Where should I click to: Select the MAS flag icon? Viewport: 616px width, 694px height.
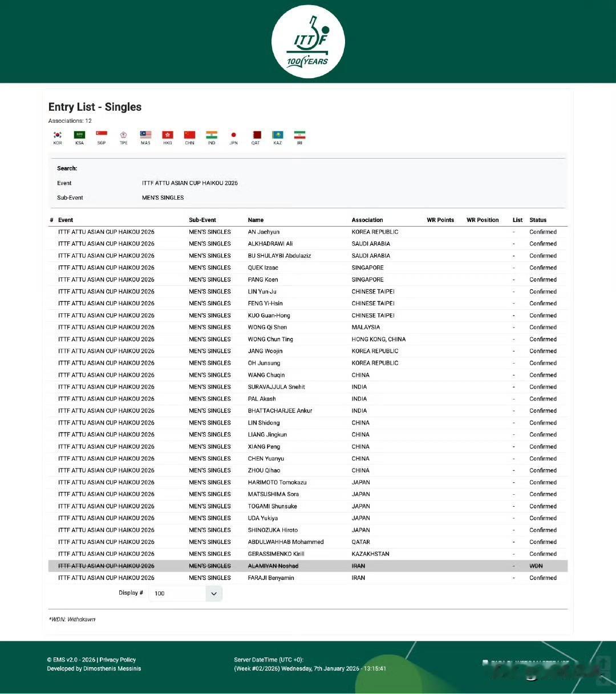click(145, 135)
